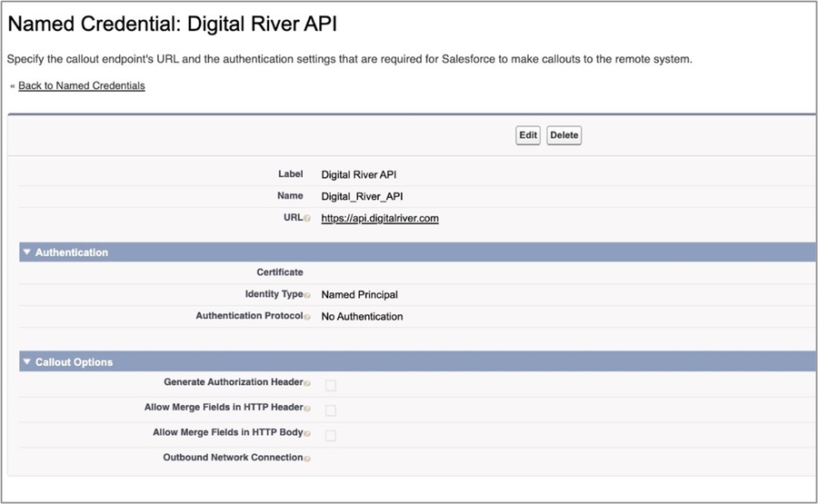Click the Named Principal identity type value

[359, 295]
